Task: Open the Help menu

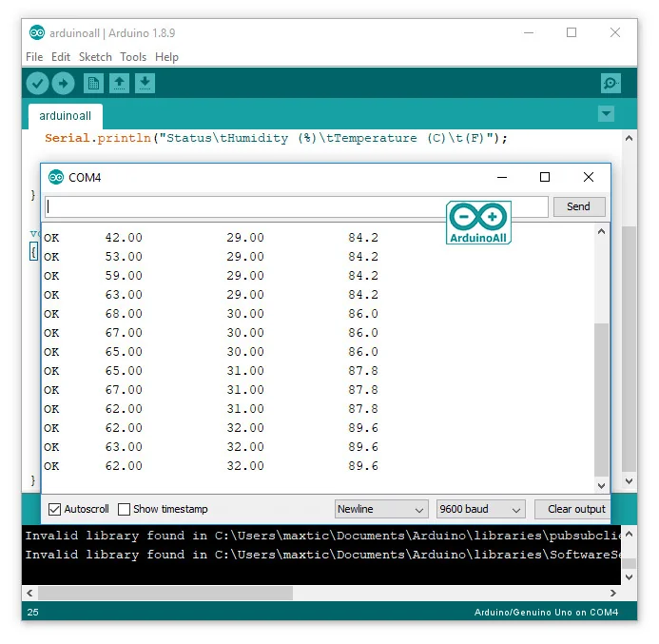Action: (166, 57)
